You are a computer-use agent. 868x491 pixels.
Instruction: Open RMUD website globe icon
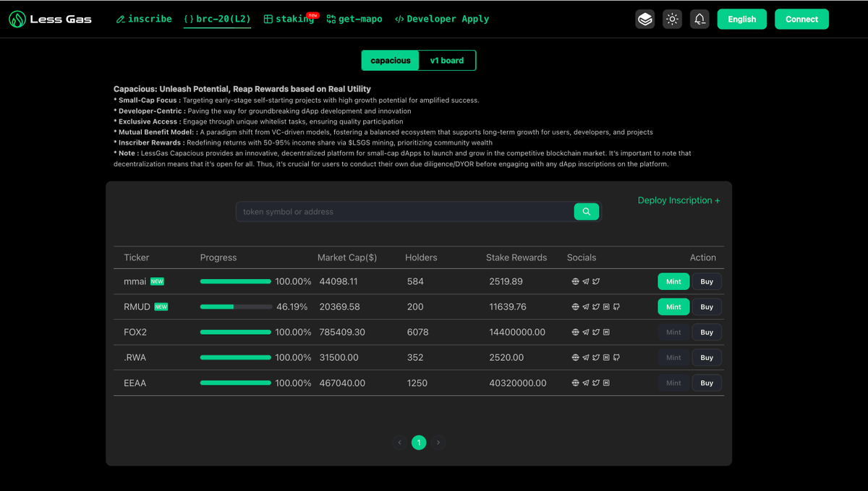[576, 307]
